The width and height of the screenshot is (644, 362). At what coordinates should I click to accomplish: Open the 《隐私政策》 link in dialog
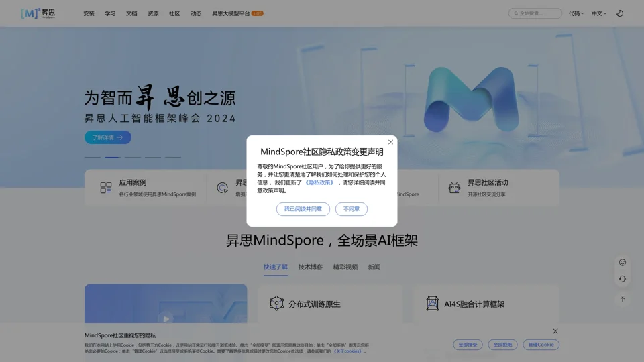(319, 182)
